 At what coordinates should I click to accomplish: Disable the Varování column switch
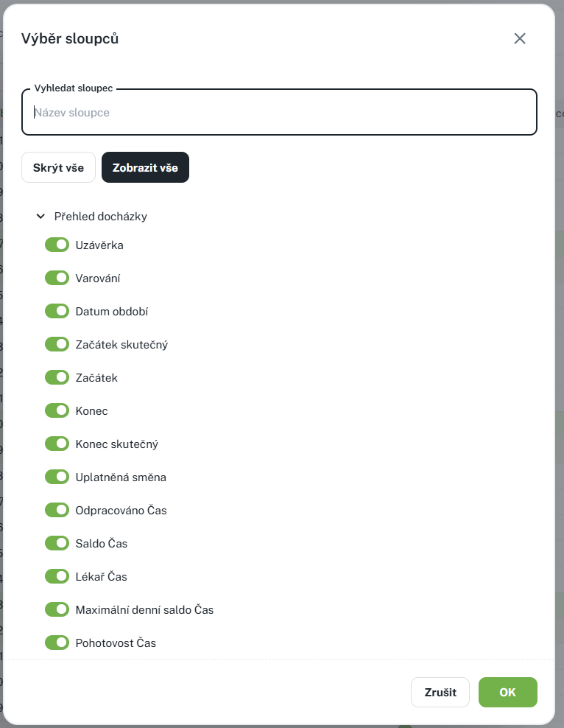pyautogui.click(x=57, y=278)
